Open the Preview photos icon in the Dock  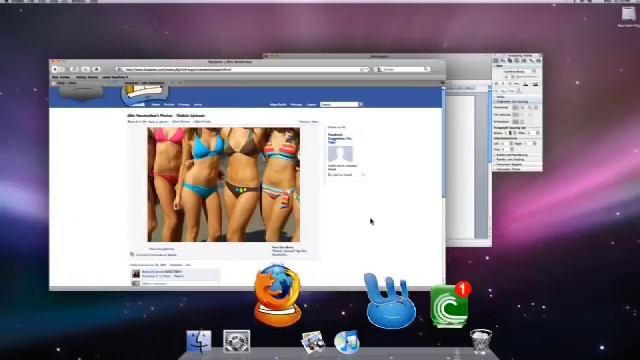coord(313,342)
